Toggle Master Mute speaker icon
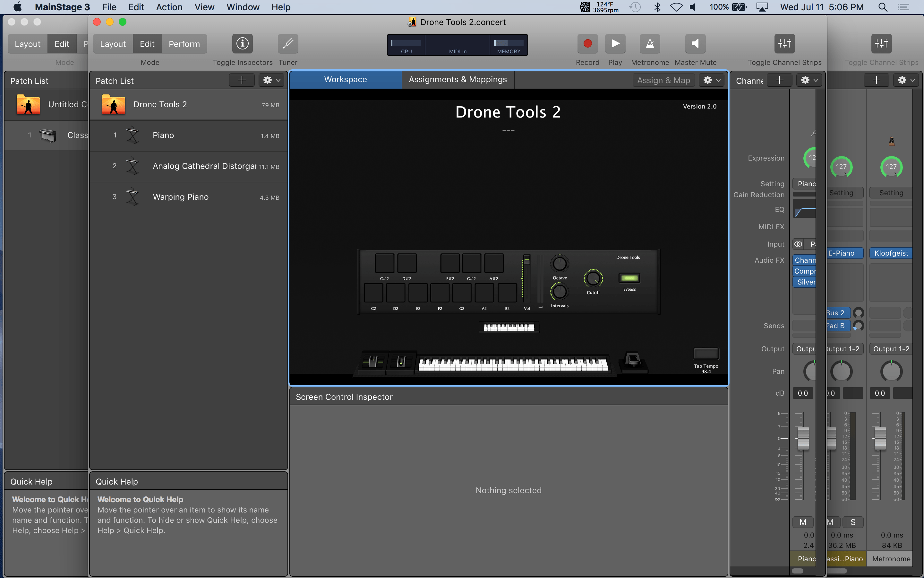This screenshot has height=578, width=924. coord(695,44)
